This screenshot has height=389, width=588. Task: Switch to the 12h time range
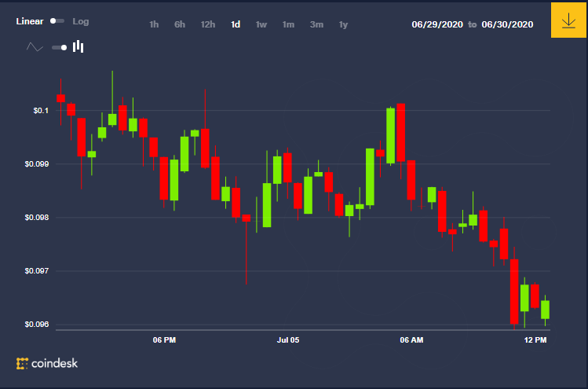click(208, 24)
